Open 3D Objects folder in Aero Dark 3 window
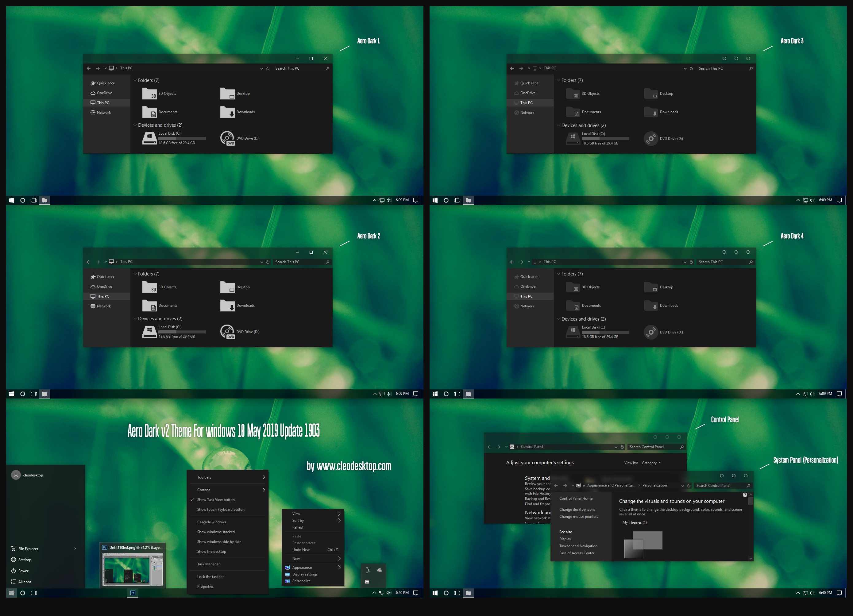Screen dimensions: 853x616 (x=583, y=94)
